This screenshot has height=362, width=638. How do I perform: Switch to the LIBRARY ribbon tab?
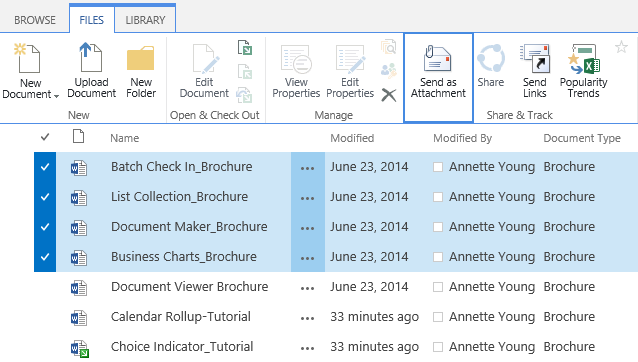(x=145, y=20)
